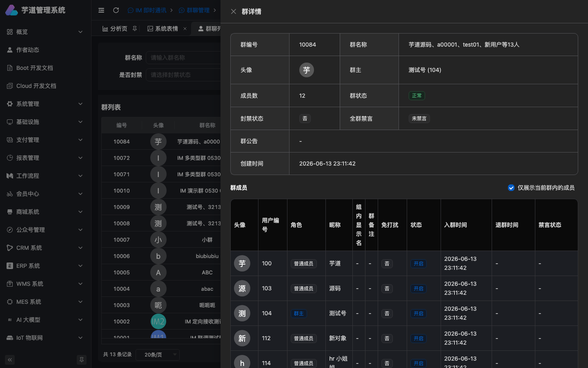This screenshot has width=588, height=368.
Task: Click the IoT 物联网 icon
Action: click(x=10, y=338)
